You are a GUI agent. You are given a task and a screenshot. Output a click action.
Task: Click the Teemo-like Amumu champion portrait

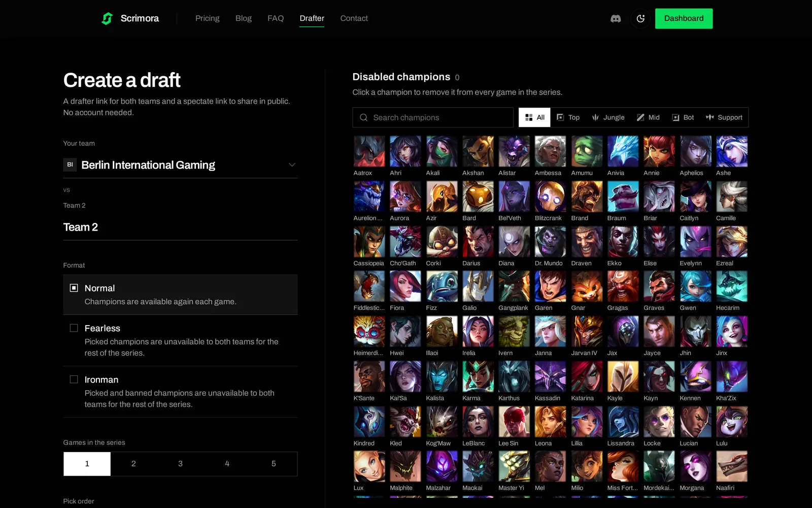[x=587, y=151]
